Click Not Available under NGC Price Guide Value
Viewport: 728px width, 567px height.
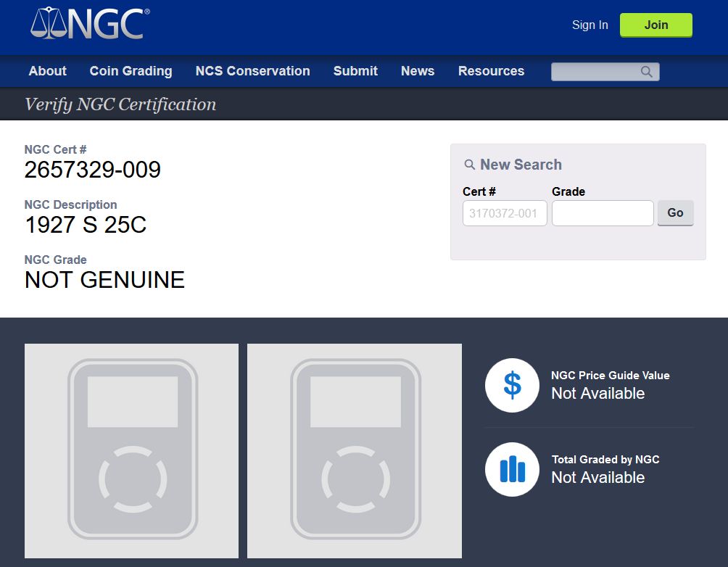coord(598,393)
